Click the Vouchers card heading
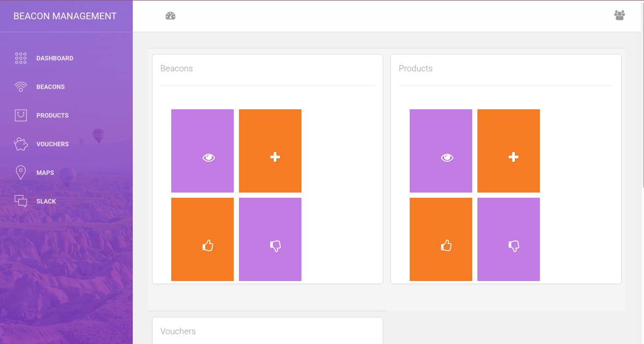The width and height of the screenshot is (644, 344). 178,331
